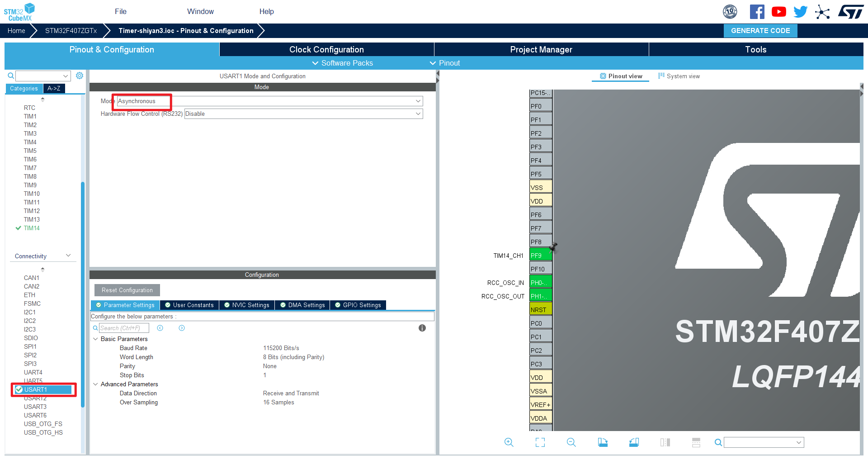
Task: Switch to the Clock Configuration tab
Action: click(x=326, y=49)
